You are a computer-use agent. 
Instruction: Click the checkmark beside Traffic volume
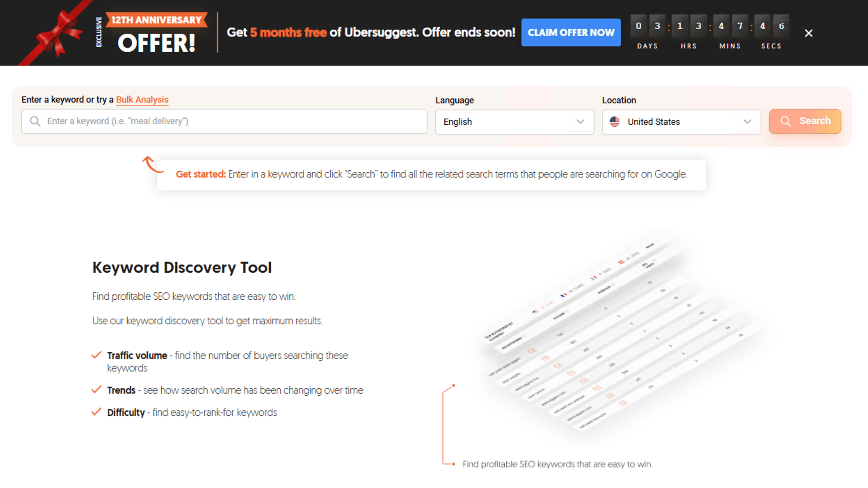click(96, 355)
